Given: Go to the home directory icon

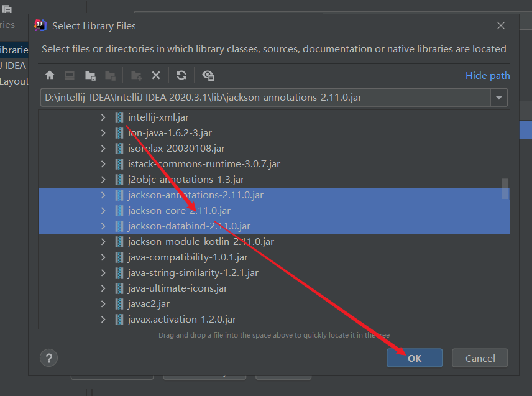Looking at the screenshot, I should [x=50, y=75].
